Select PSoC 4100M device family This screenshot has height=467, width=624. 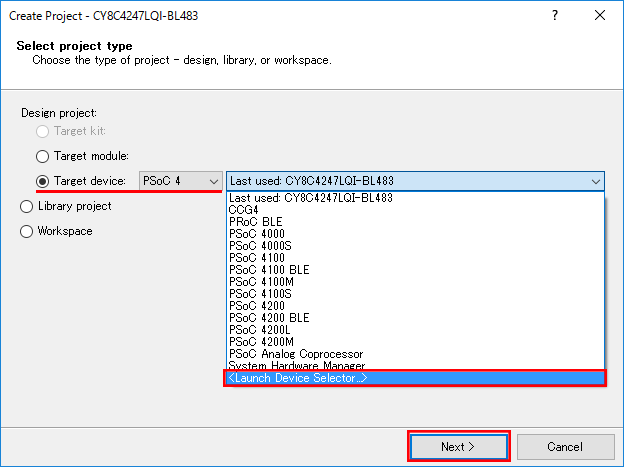(x=415, y=282)
